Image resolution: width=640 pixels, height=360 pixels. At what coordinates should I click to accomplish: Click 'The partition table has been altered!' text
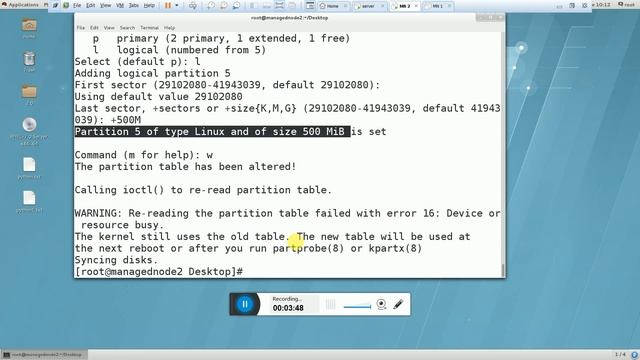point(185,167)
